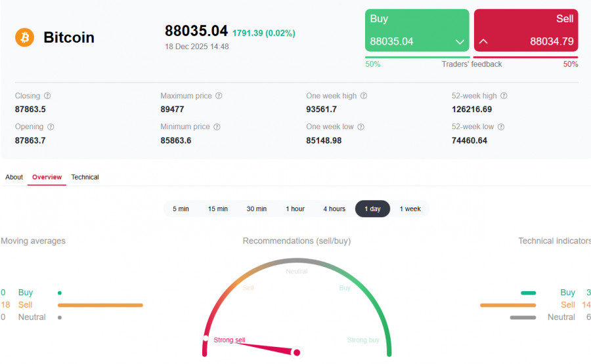591x364 pixels.
Task: Click the 52-week high value 126216.69
Action: point(472,109)
